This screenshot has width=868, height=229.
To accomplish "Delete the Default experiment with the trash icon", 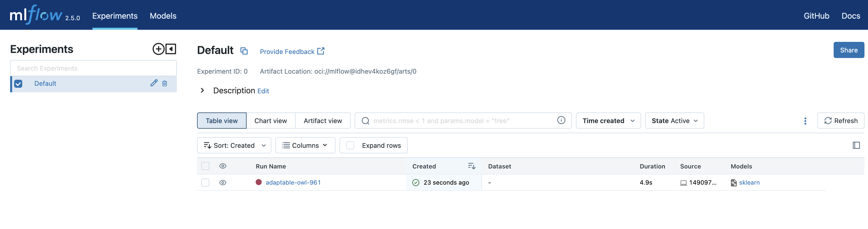I will coord(165,83).
